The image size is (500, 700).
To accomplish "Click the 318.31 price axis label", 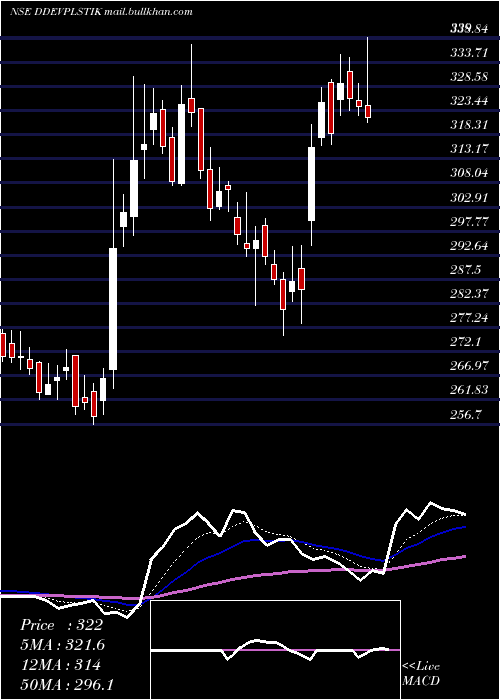I will click(468, 125).
